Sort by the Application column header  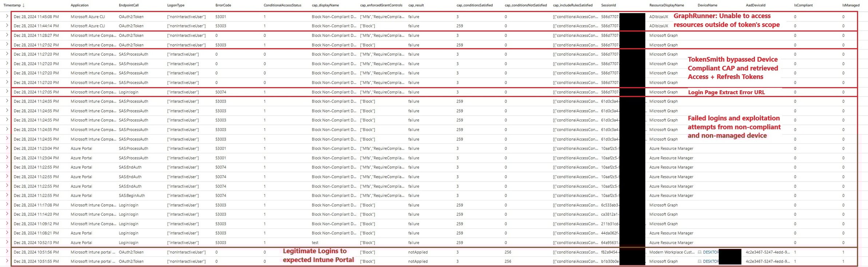point(79,5)
